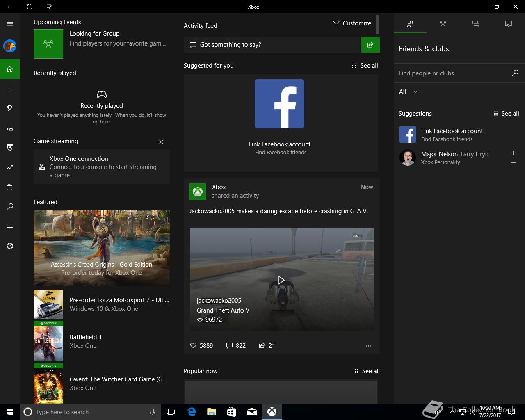Switch to the Messages tab
This screenshot has width=525, height=420.
pyautogui.click(x=476, y=24)
